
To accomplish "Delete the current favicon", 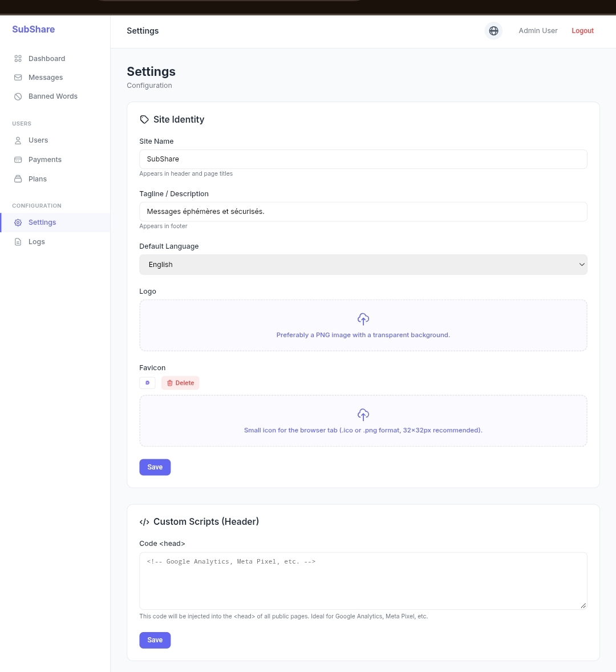I will 180,383.
